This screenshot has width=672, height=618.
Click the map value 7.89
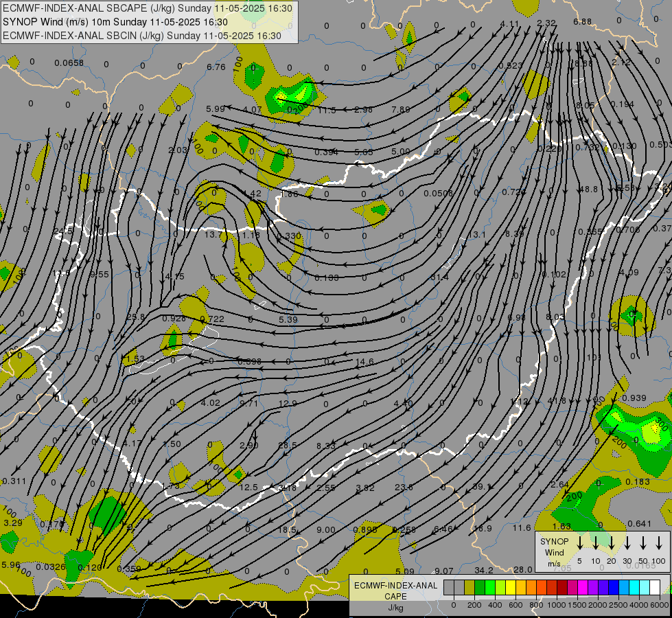(x=401, y=109)
